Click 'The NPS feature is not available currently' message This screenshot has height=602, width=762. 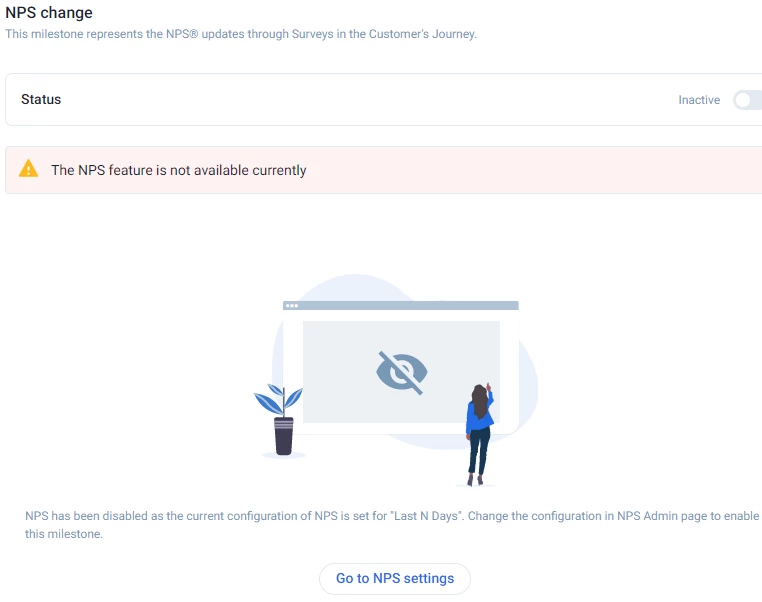point(179,170)
